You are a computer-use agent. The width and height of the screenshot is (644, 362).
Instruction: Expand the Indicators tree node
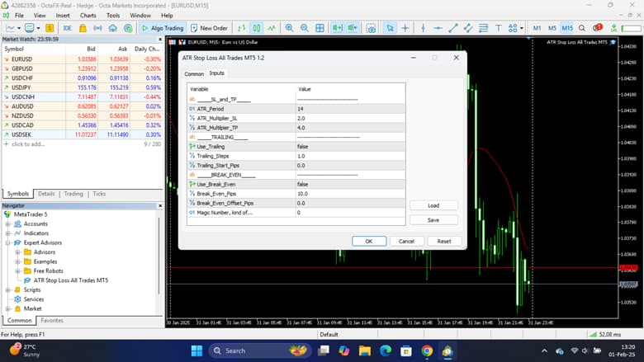pos(7,233)
